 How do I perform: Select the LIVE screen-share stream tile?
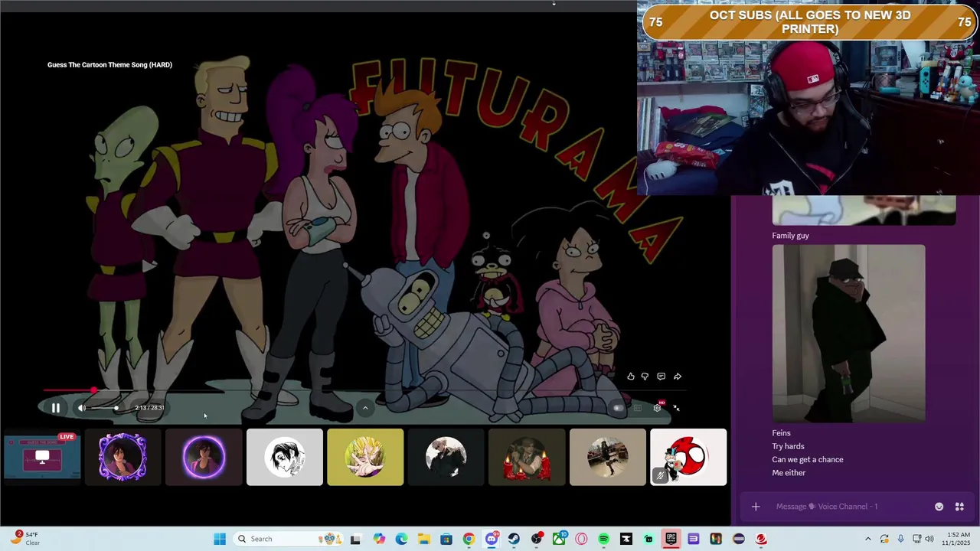(42, 457)
